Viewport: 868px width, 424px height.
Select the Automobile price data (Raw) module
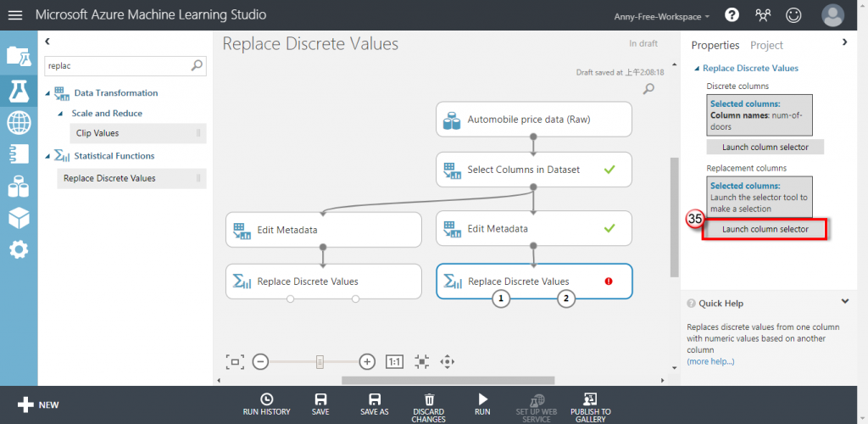coord(534,119)
